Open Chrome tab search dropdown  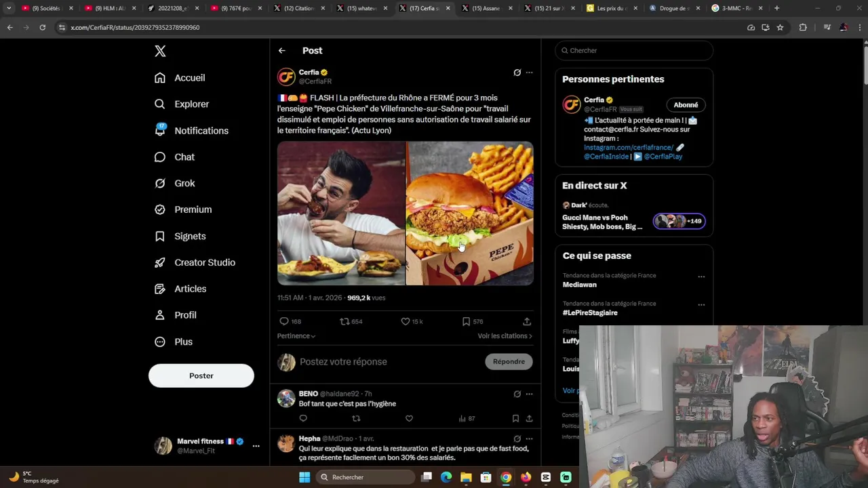(9, 8)
